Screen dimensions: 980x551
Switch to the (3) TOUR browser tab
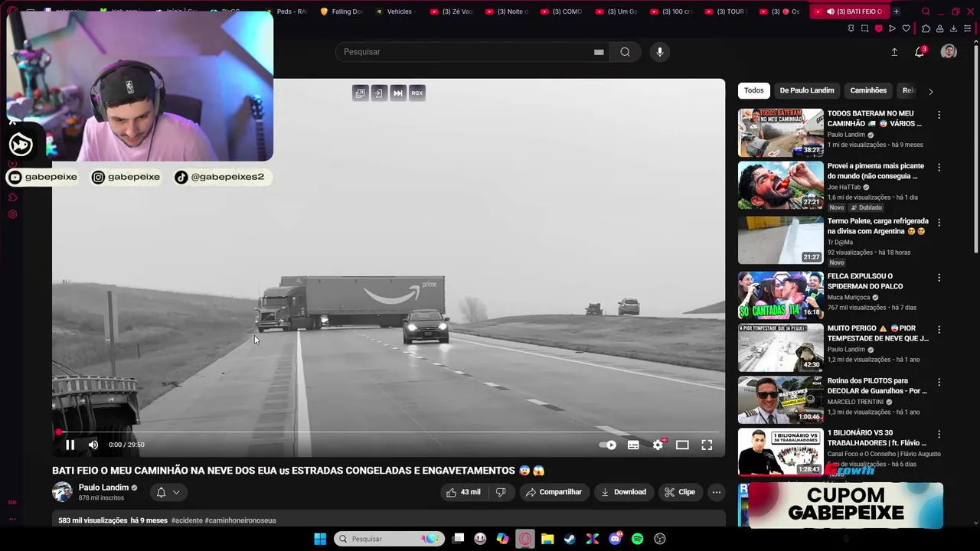pyautogui.click(x=727, y=11)
